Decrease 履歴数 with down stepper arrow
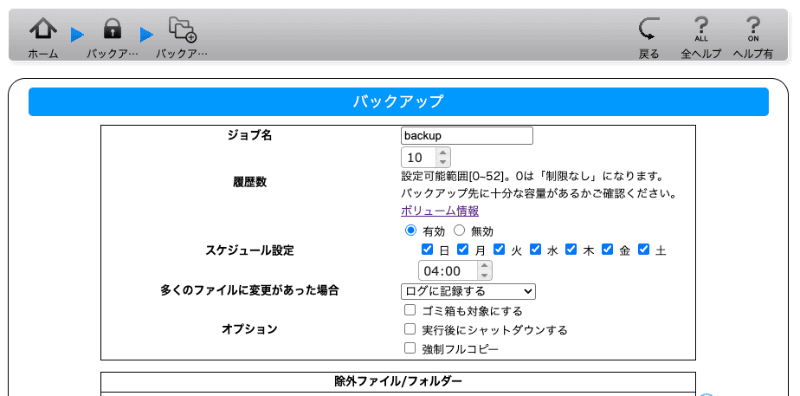The image size is (800, 396). (x=443, y=162)
